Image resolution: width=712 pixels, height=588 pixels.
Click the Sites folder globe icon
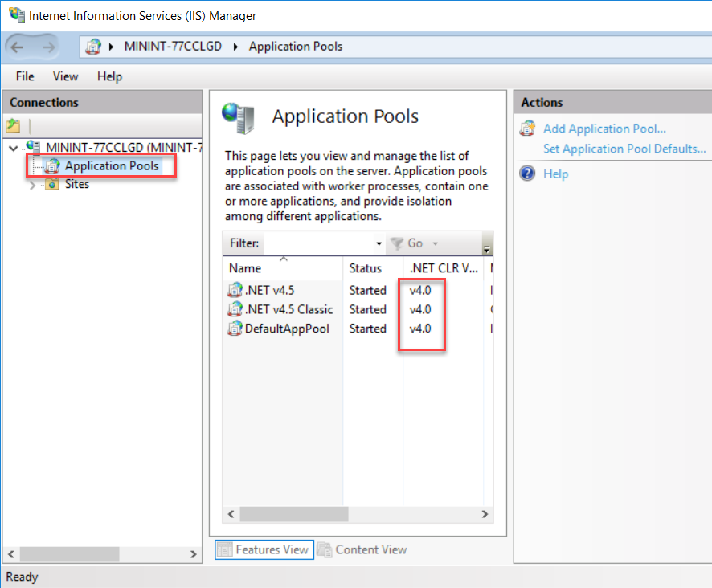tap(52, 185)
